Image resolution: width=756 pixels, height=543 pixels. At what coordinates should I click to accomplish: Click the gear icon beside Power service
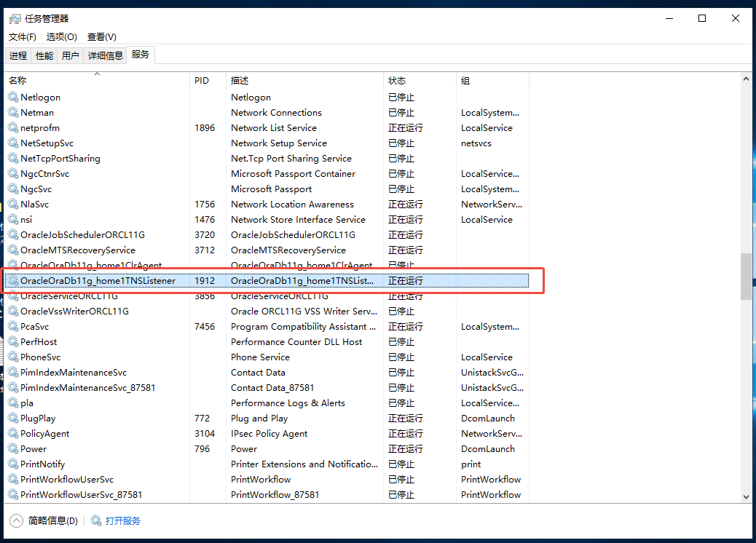[x=13, y=448]
